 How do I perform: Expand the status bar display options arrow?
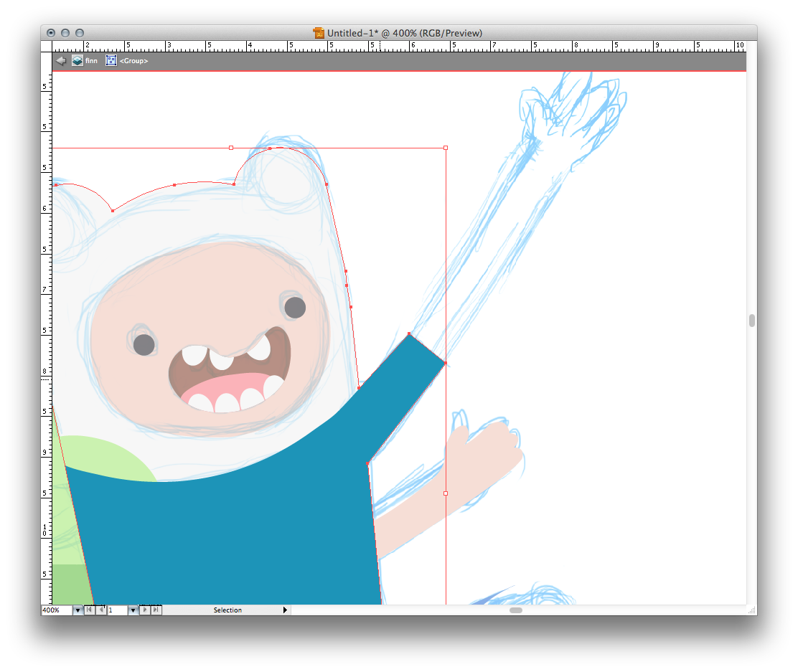[285, 610]
